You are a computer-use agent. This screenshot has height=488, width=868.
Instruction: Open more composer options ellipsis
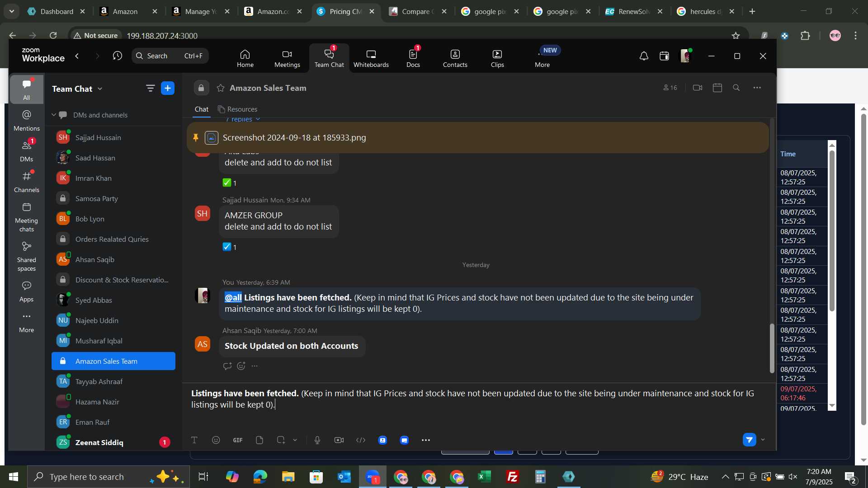pyautogui.click(x=426, y=440)
